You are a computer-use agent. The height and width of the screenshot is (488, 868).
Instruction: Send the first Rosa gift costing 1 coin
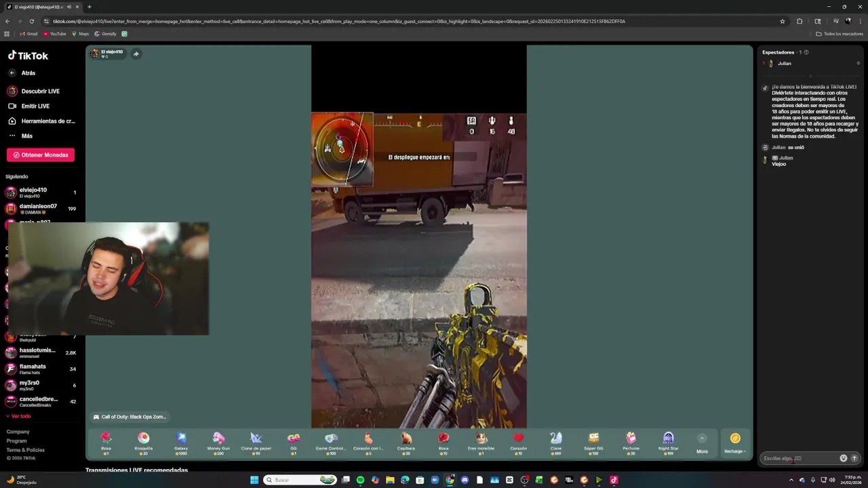tap(106, 443)
